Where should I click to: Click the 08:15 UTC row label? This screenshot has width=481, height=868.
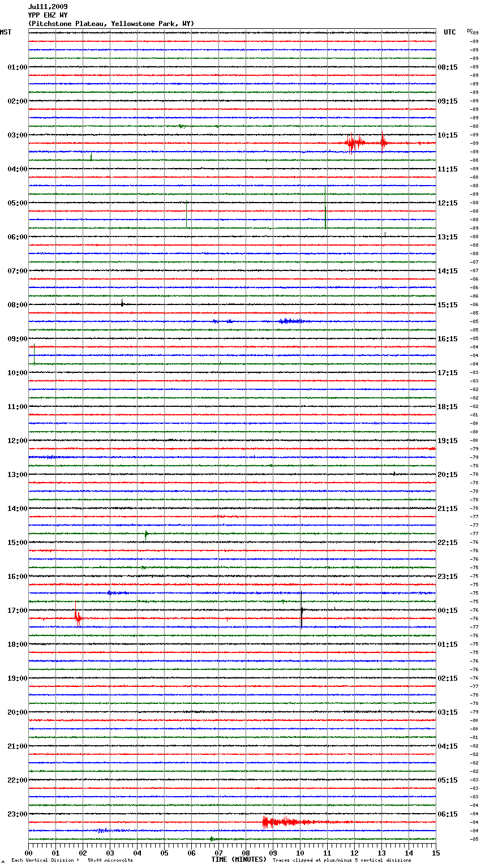[x=448, y=67]
